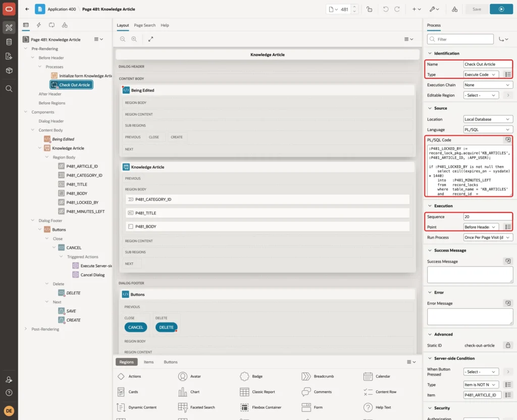Open the When Button Pressed dropdown
Screen dimensions: 517x420
point(481,372)
